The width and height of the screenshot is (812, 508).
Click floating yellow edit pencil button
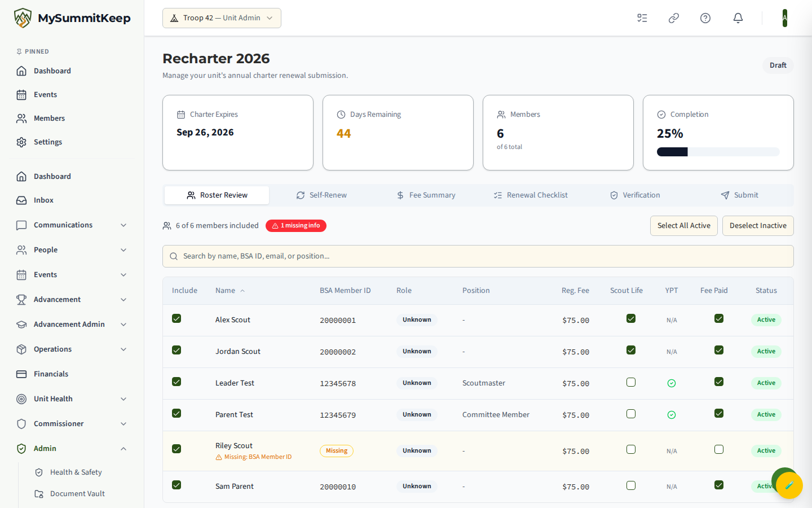point(789,485)
